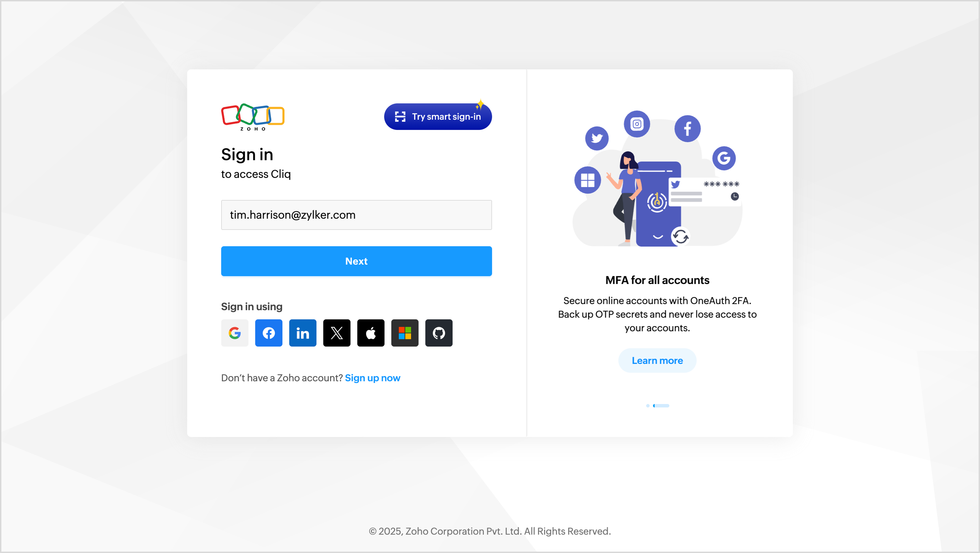Click the Instagram bubble in the illustration
This screenshot has height=553, width=980.
point(637,124)
